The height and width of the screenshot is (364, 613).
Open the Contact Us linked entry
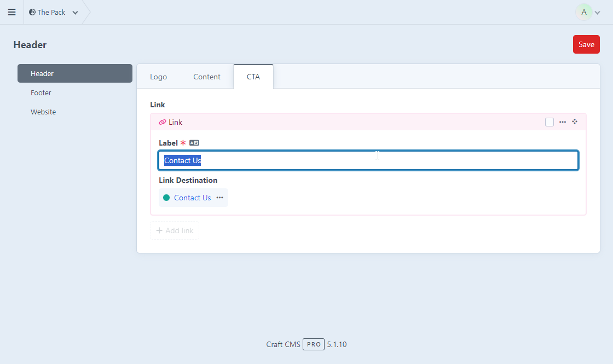pyautogui.click(x=192, y=198)
